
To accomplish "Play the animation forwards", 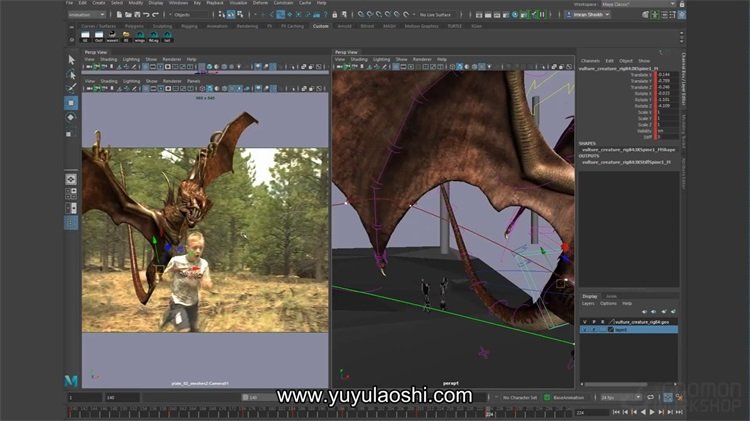I will [x=652, y=412].
